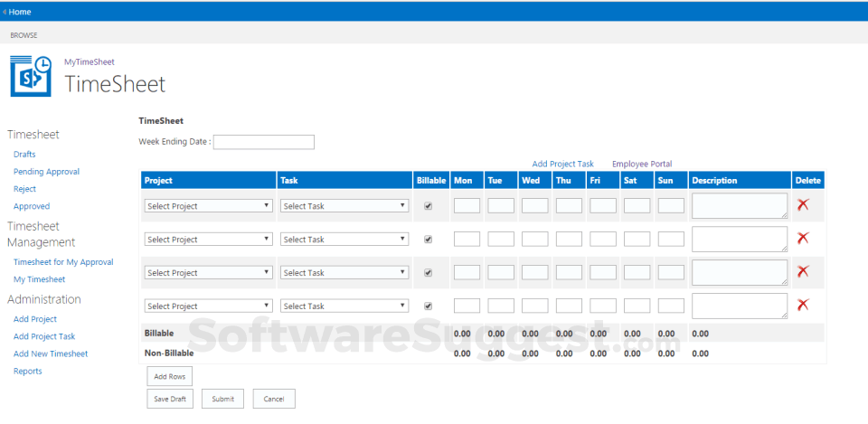Open the first row Select Project dropdown

(x=209, y=206)
